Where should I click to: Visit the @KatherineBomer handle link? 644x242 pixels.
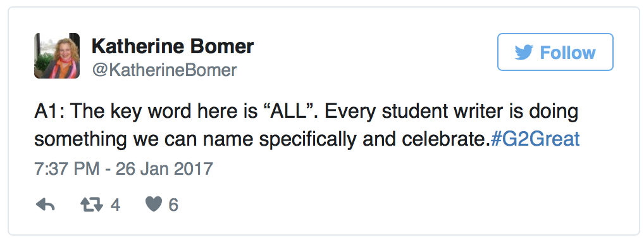tap(164, 70)
